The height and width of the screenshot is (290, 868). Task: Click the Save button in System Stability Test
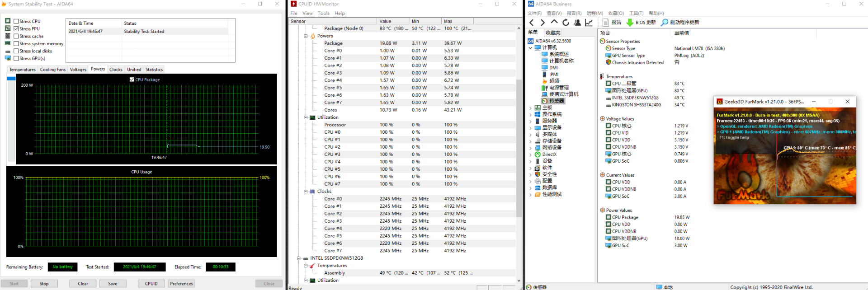[x=113, y=284]
